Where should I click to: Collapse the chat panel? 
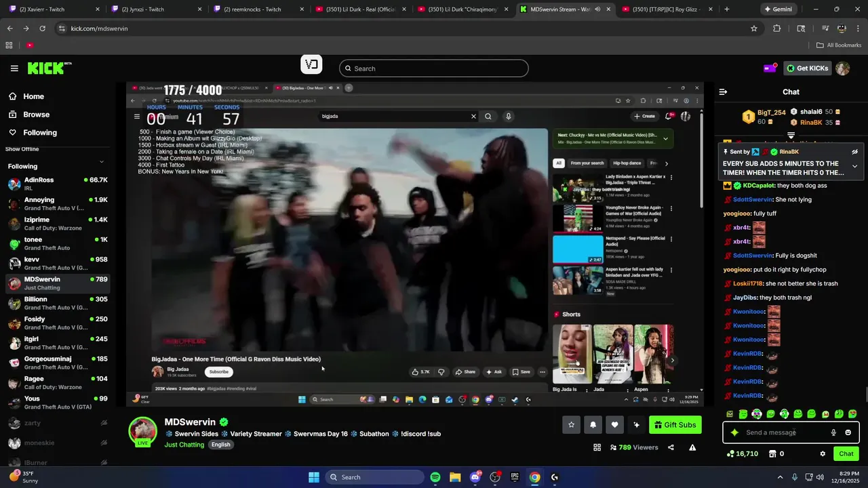coord(723,91)
